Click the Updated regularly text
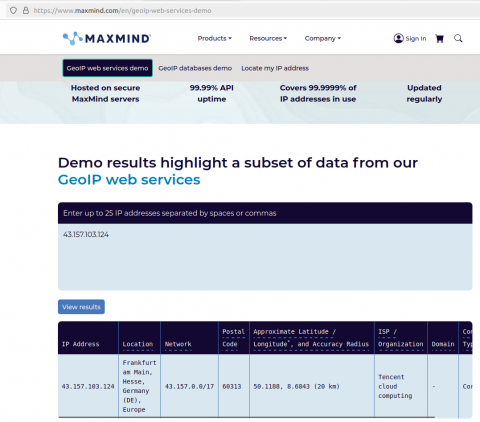 coord(424,93)
